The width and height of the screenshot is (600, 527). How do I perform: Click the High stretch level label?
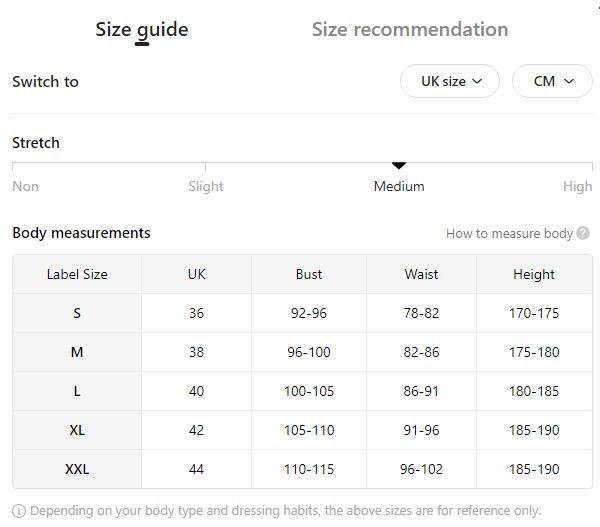pyautogui.click(x=577, y=186)
